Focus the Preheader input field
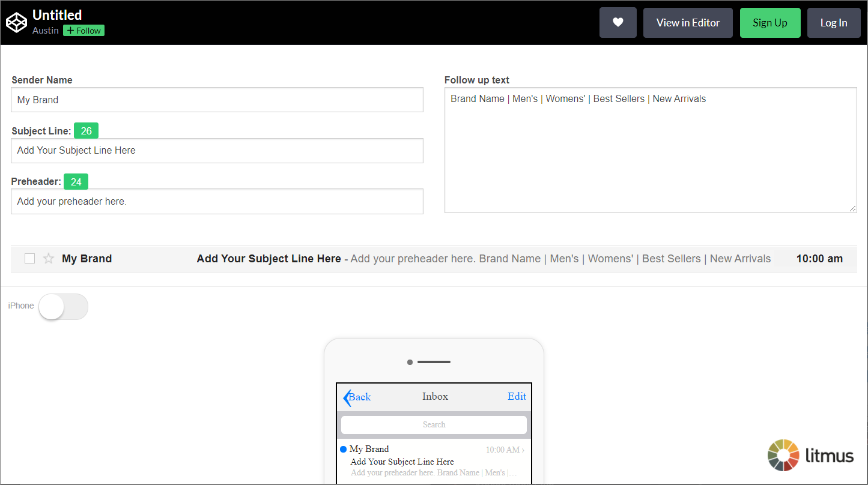The image size is (868, 485). (217, 202)
